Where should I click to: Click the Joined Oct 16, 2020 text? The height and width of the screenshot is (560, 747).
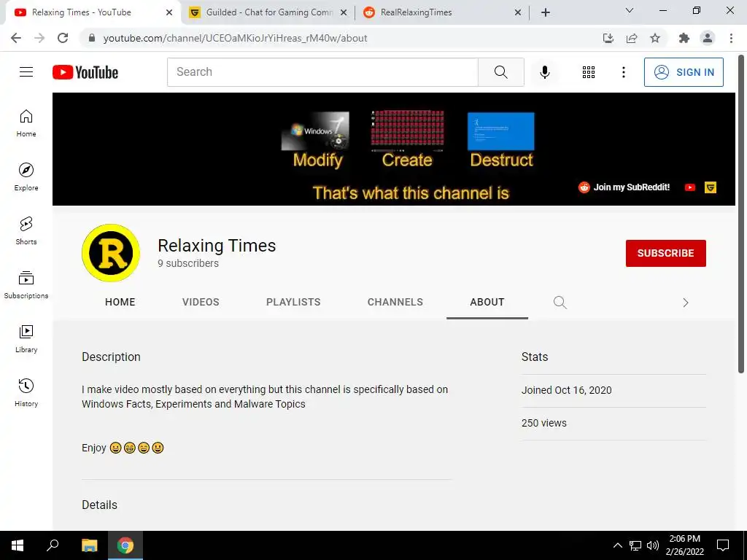[x=566, y=390]
